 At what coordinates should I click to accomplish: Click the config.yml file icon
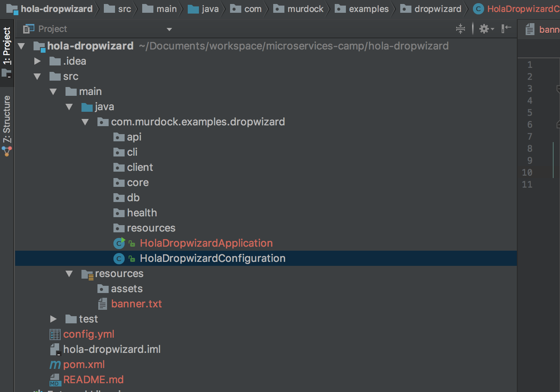click(55, 334)
